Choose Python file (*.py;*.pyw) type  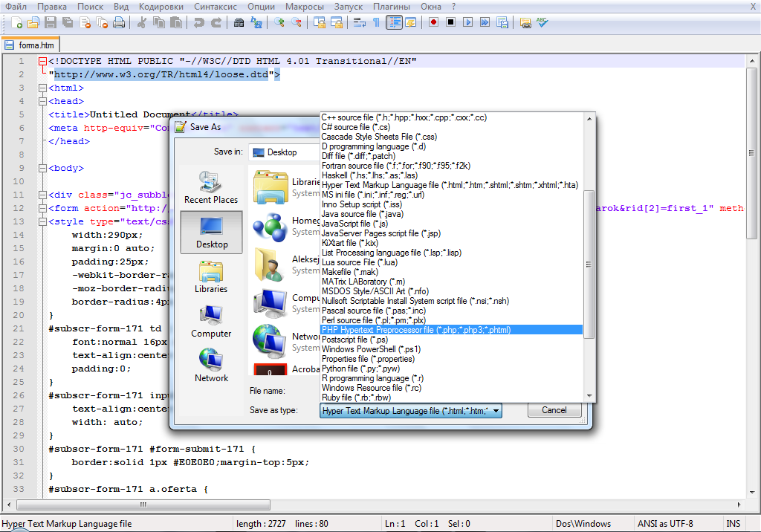(451, 369)
